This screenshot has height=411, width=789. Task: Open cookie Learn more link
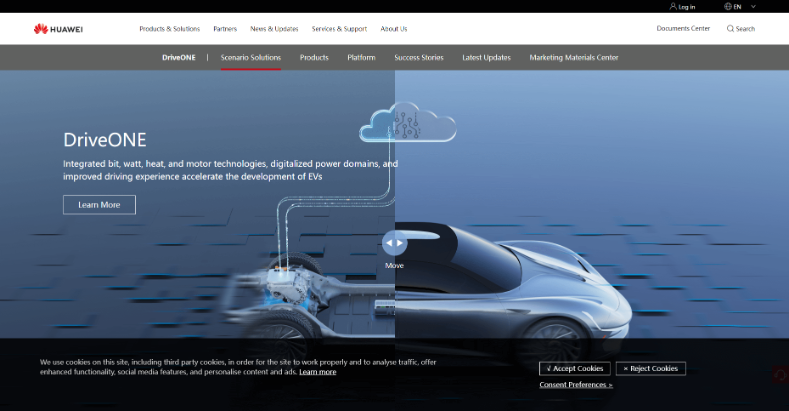pyautogui.click(x=318, y=372)
